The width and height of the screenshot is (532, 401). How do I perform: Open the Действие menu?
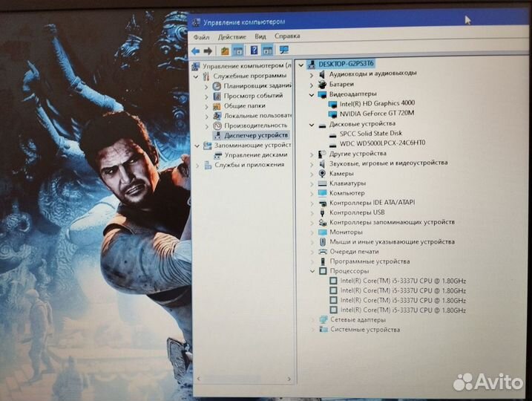click(232, 36)
